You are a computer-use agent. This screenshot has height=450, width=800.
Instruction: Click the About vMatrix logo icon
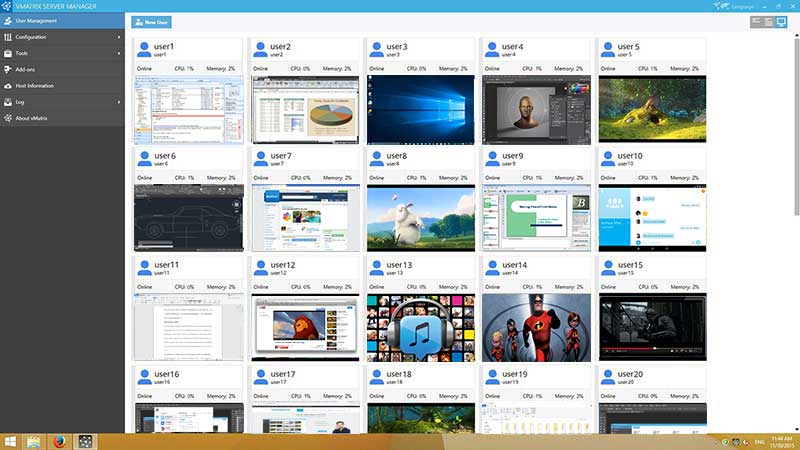click(8, 118)
